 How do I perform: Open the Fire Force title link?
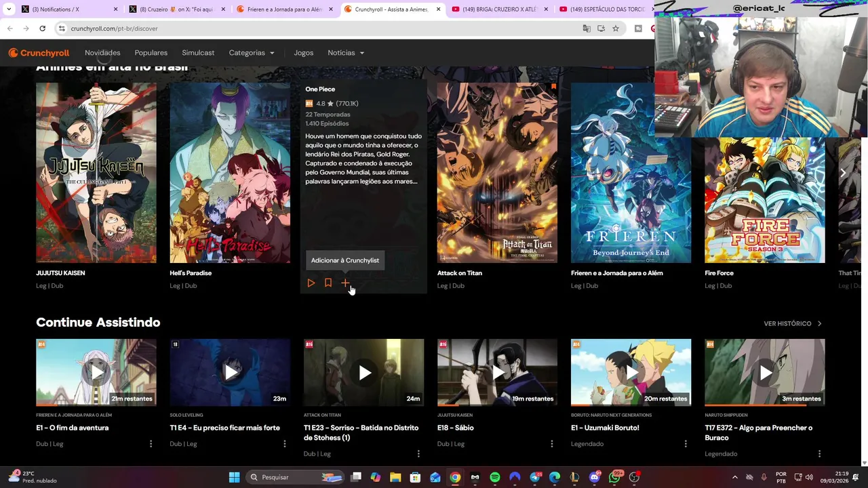719,273
